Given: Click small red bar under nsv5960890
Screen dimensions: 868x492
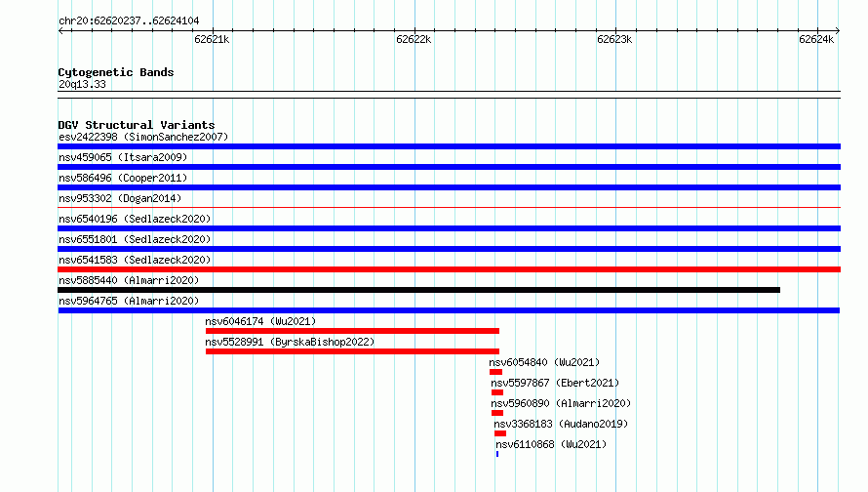Looking at the screenshot, I should 497,413.
